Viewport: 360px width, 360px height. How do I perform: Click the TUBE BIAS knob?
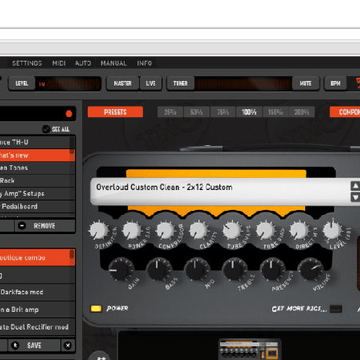(x=266, y=231)
